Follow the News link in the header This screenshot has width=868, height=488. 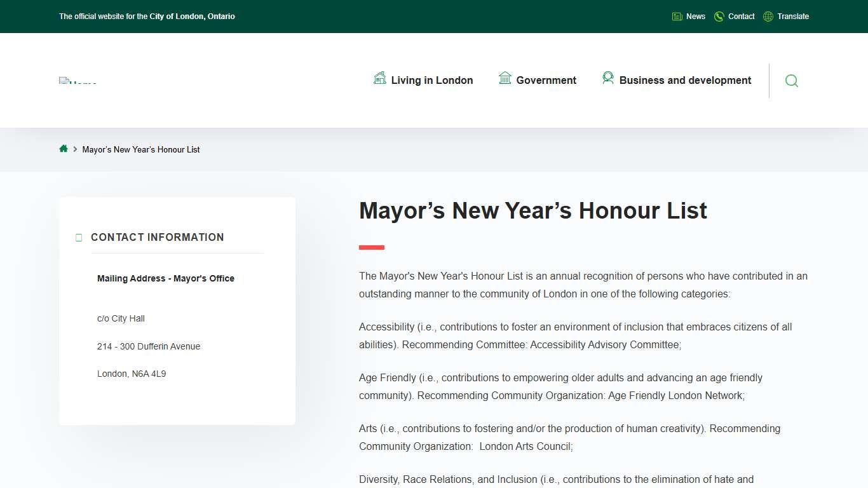pyautogui.click(x=695, y=16)
